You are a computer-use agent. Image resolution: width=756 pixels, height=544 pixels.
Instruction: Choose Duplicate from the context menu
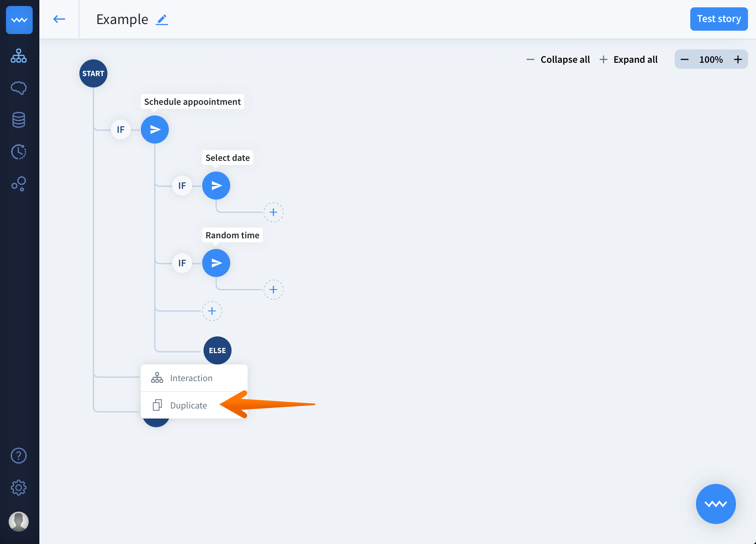pos(188,405)
